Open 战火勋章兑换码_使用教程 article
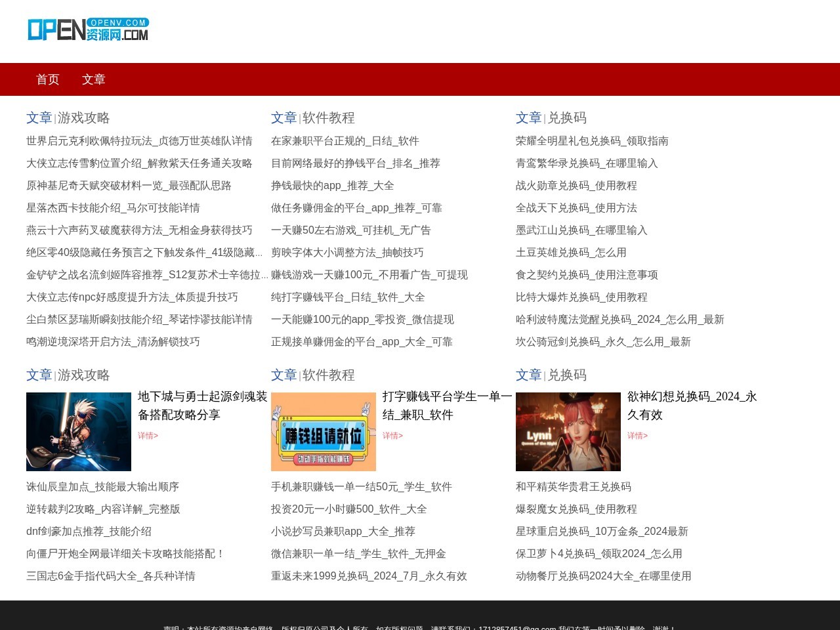Viewport: 840px width, 630px height. pyautogui.click(x=576, y=186)
